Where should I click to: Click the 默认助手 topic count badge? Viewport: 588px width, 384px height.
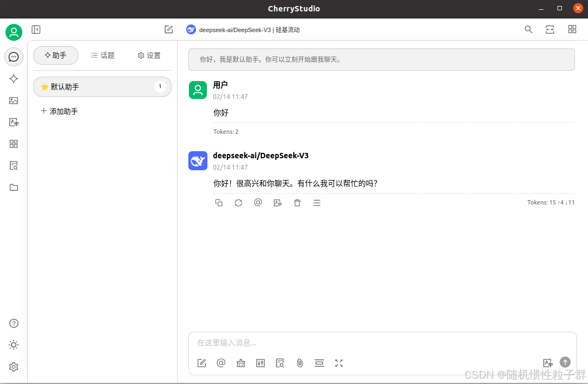[x=160, y=86]
